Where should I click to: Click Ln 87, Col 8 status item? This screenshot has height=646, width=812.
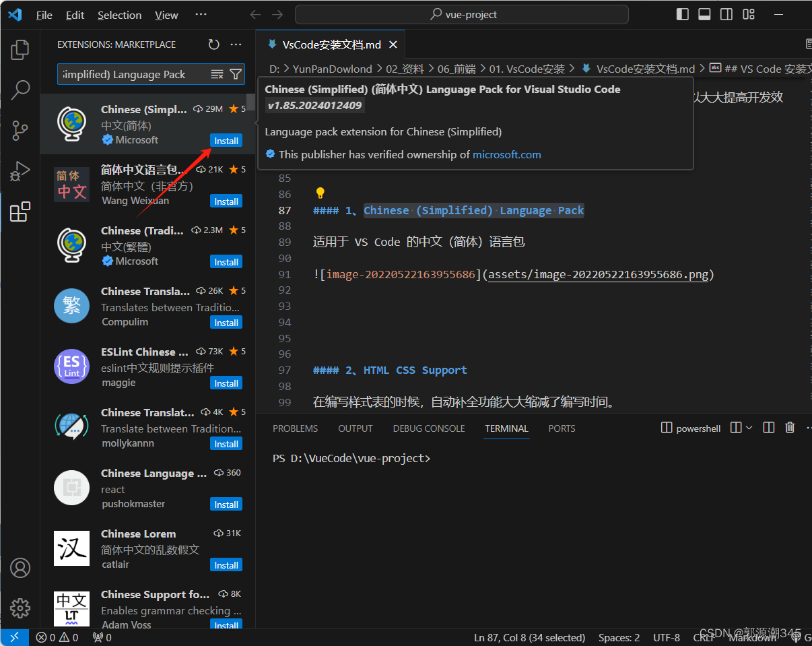(529, 637)
